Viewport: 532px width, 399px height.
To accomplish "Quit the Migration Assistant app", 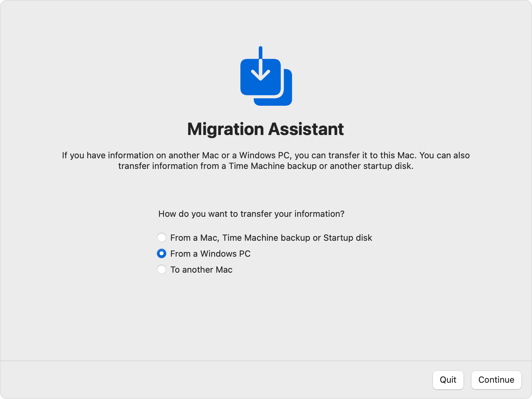I will point(448,380).
